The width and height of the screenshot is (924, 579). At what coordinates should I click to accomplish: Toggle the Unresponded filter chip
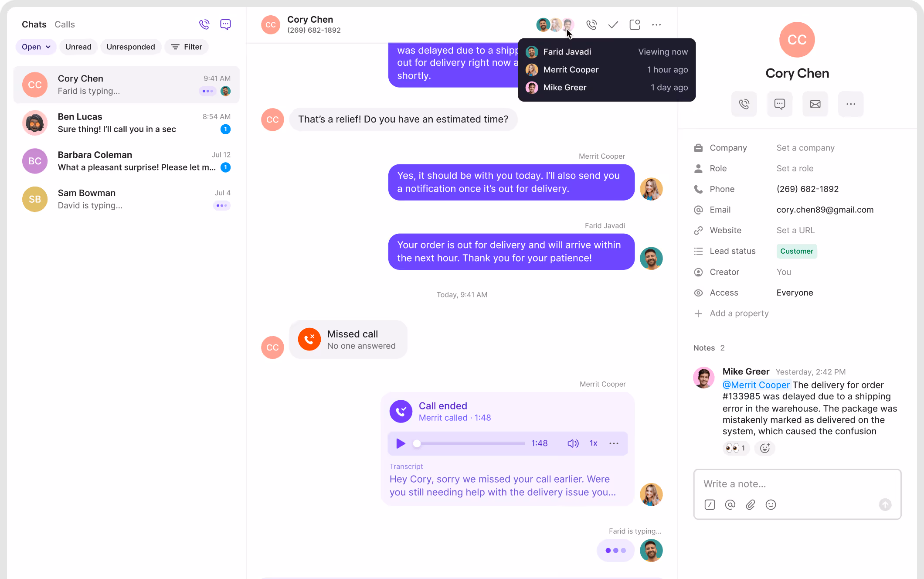131,47
